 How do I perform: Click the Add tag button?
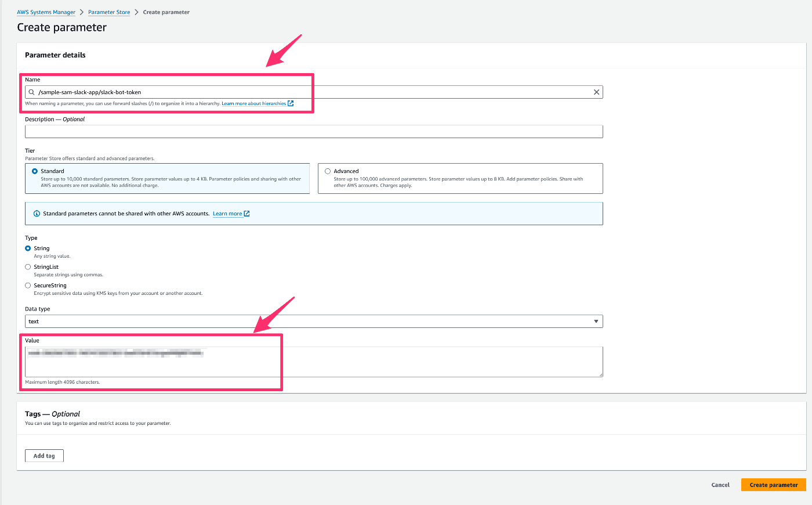click(44, 456)
